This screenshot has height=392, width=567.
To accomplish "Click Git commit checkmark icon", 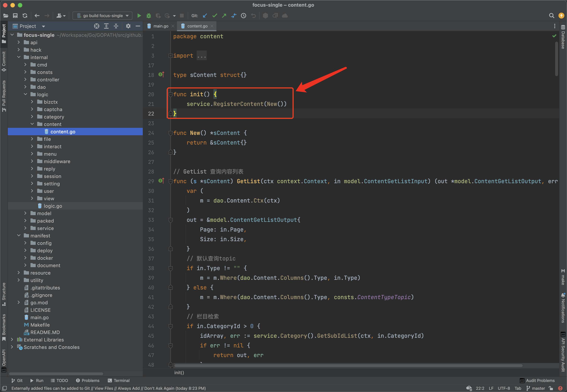I will 215,16.
